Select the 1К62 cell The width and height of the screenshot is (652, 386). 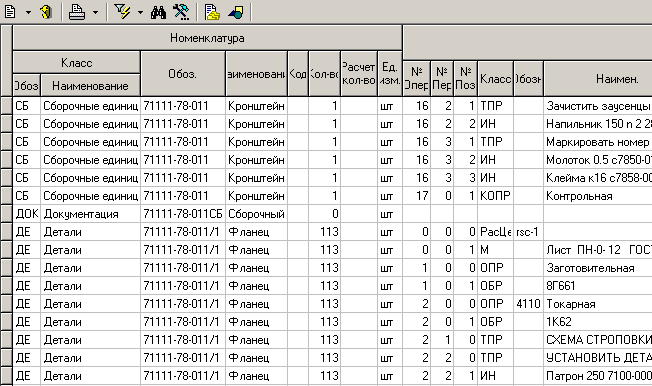tap(598, 322)
